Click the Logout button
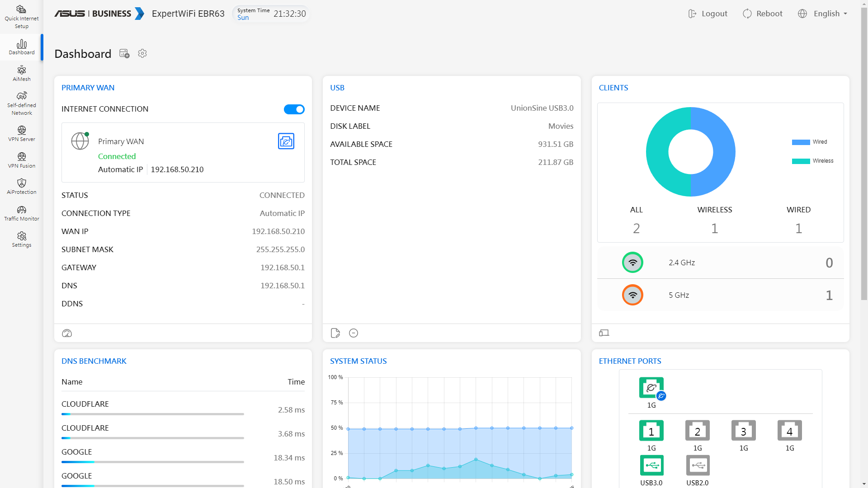The height and width of the screenshot is (488, 868). point(708,14)
